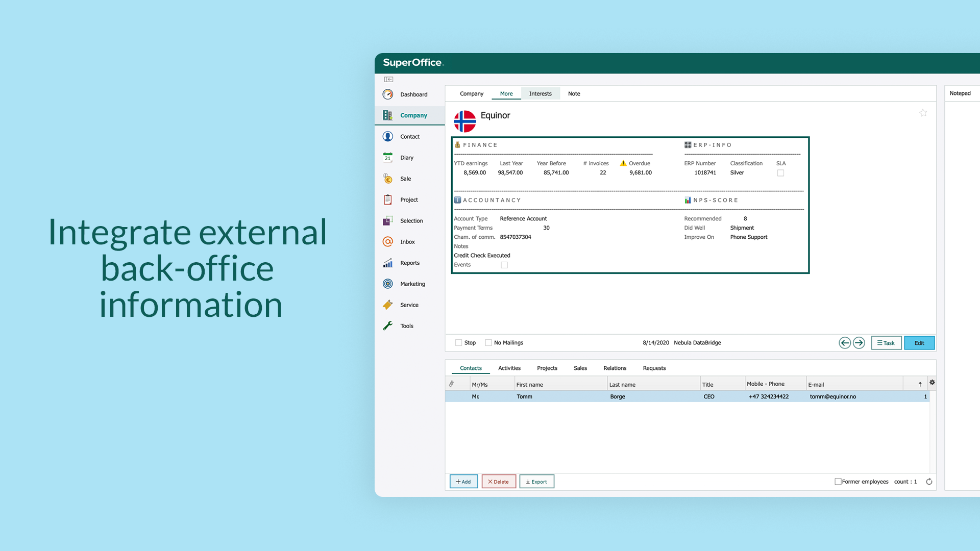Viewport: 980px width, 551px height.
Task: Switch to the Interests tab
Action: click(x=540, y=94)
